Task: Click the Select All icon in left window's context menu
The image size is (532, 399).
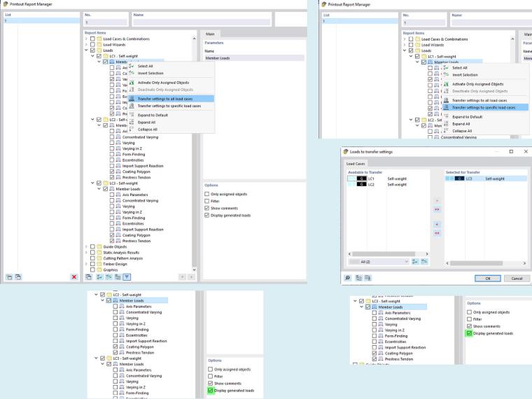Action: 132,66
